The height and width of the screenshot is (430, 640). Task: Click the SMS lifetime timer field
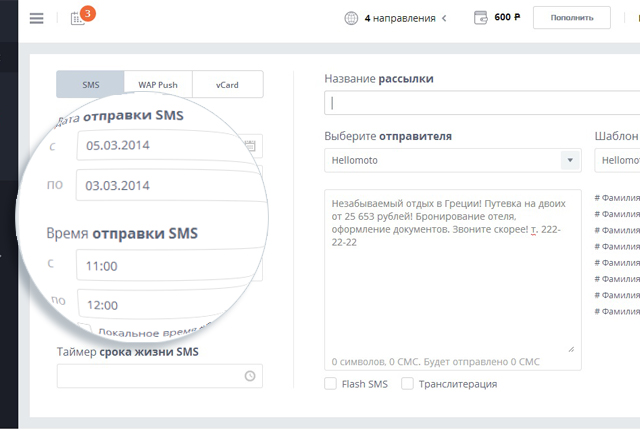click(160, 376)
